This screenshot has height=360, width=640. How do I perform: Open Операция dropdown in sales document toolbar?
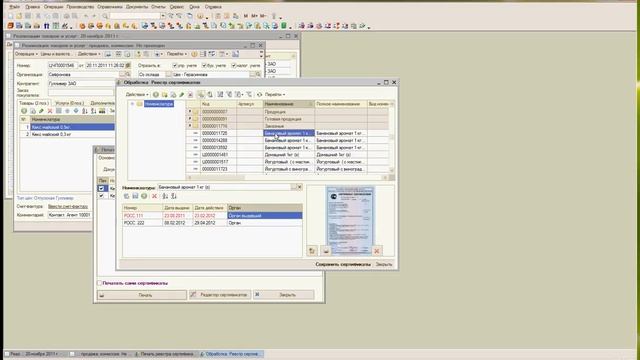26,54
